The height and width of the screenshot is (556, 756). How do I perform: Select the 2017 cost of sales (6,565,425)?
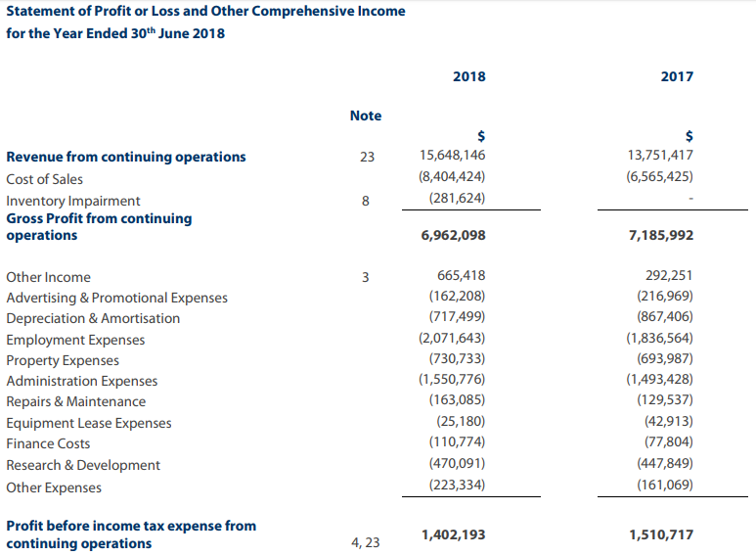(659, 176)
